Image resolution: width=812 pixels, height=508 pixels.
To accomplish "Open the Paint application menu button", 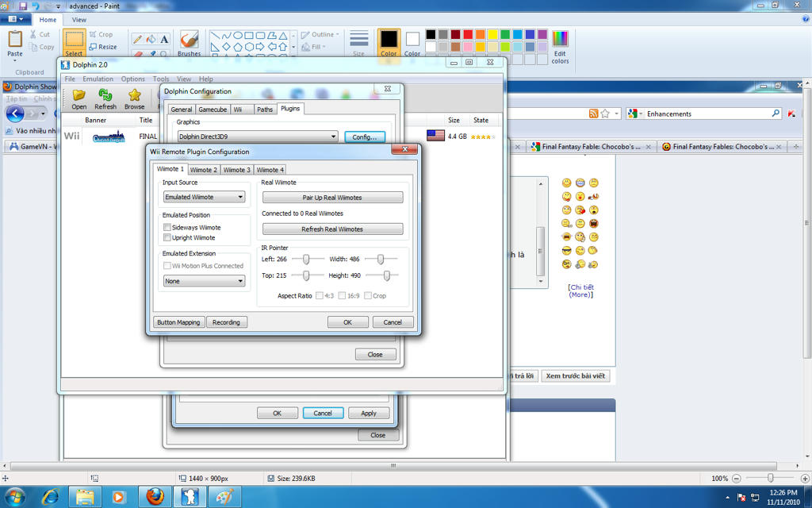I will [x=16, y=20].
